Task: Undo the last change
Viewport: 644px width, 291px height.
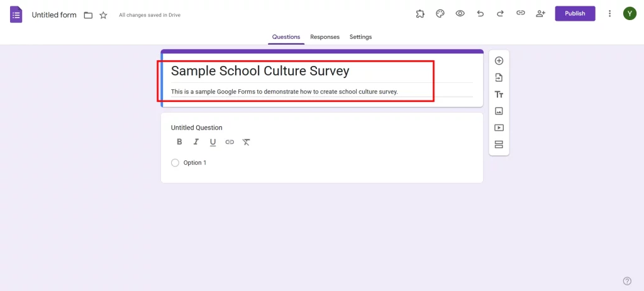Action: click(480, 14)
